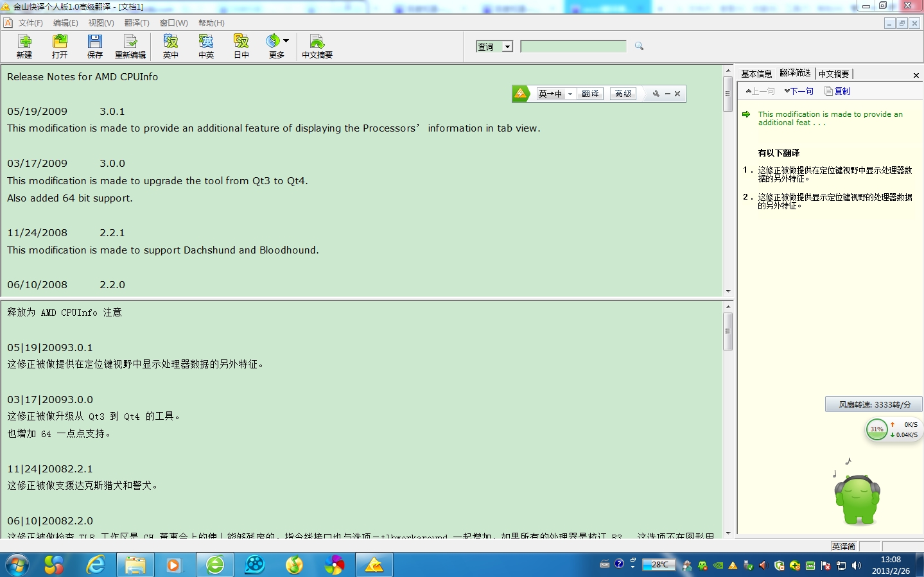Restore the inner document window
Viewport: 924px width, 577px height.
pos(902,23)
